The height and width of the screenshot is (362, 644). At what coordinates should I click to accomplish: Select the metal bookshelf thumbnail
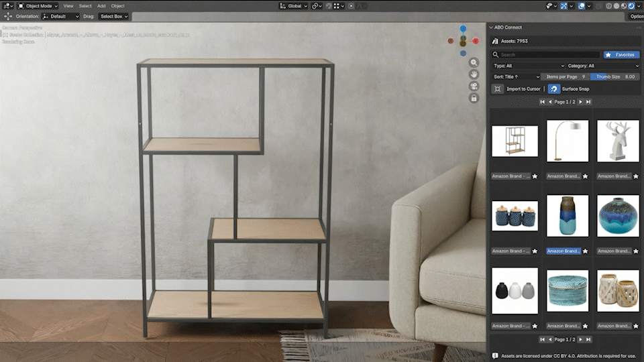[x=515, y=141]
